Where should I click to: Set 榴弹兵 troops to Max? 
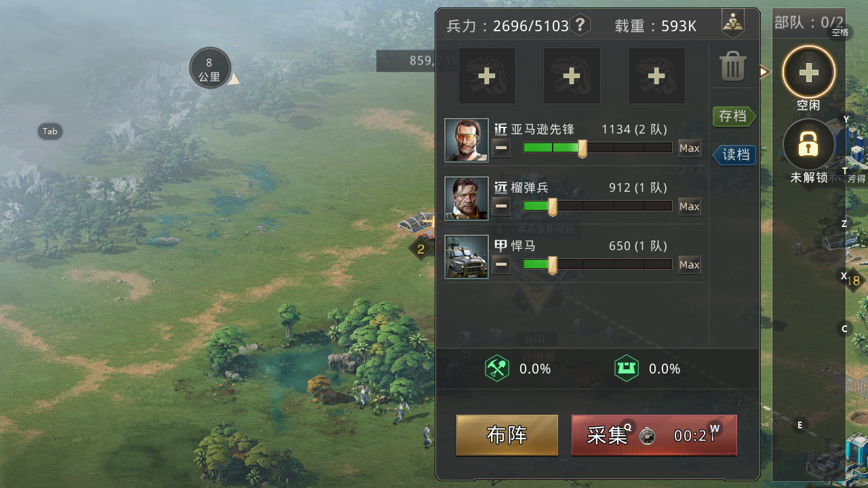[690, 206]
